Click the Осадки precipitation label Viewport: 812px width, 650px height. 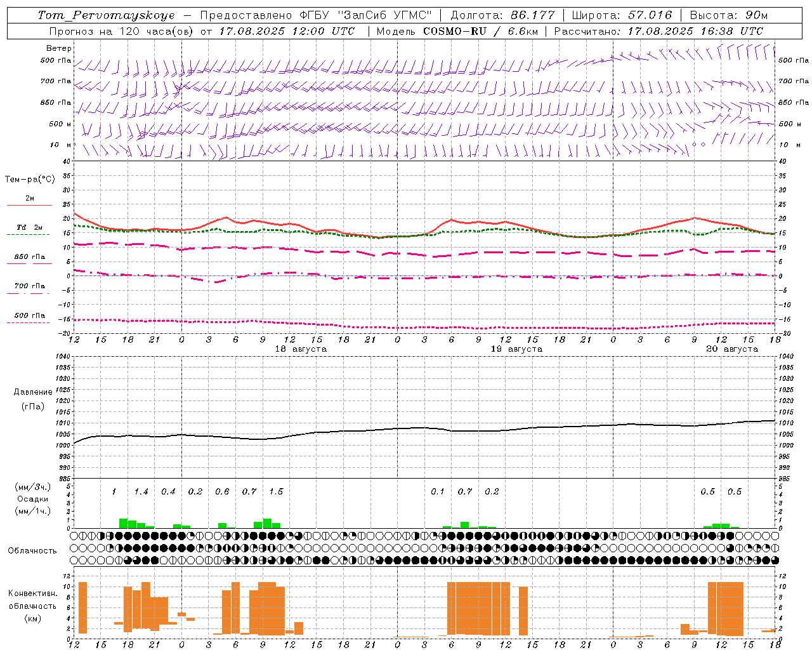coord(32,500)
